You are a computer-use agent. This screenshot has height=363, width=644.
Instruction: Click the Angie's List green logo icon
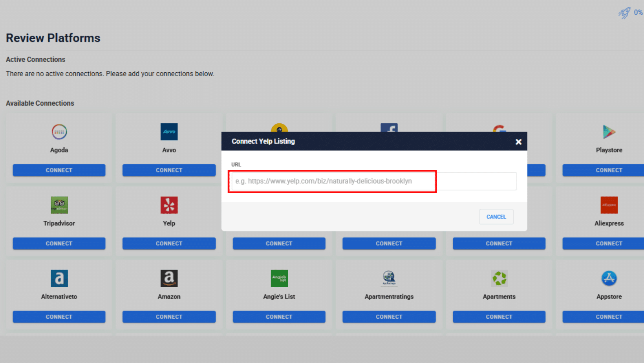click(279, 278)
